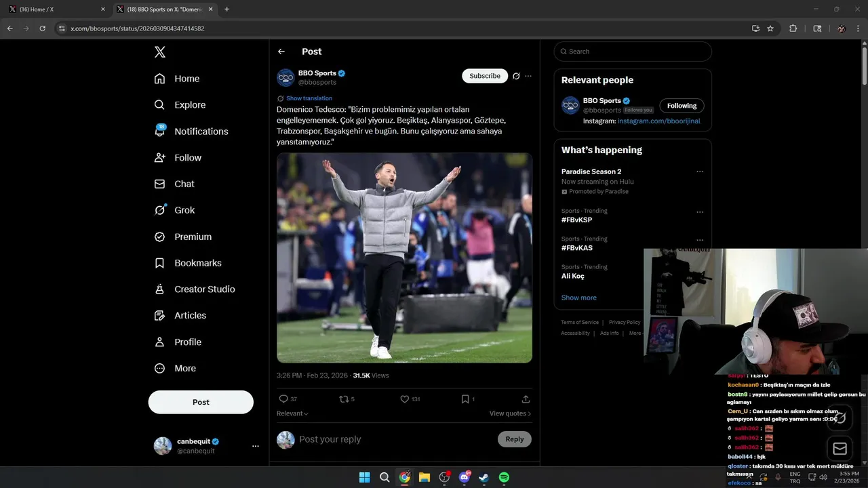Click the share icon on post

tap(526, 399)
